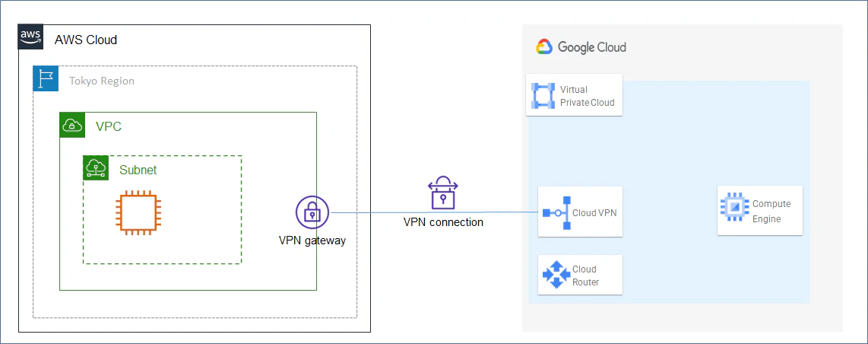
Task: Select the Subnet label text
Action: click(138, 170)
